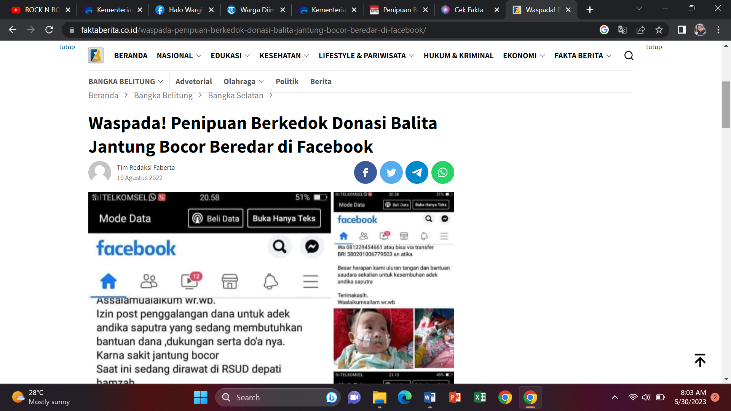Go to Bangka Selatan breadcrumb link
The height and width of the screenshot is (411, 731).
pos(236,95)
